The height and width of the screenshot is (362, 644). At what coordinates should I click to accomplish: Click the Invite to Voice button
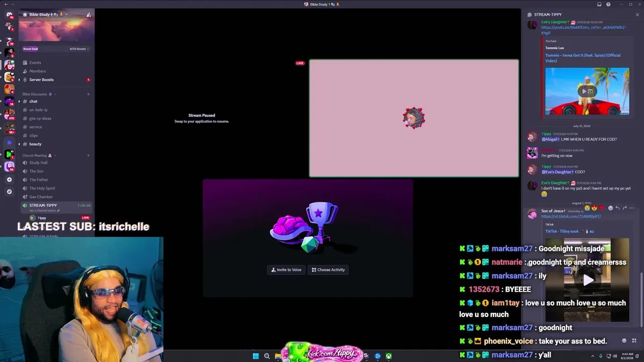tap(286, 270)
